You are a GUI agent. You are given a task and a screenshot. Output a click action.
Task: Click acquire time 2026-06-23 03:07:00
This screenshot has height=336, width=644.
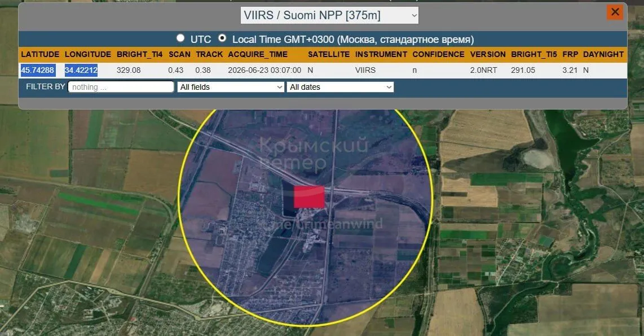(x=264, y=71)
